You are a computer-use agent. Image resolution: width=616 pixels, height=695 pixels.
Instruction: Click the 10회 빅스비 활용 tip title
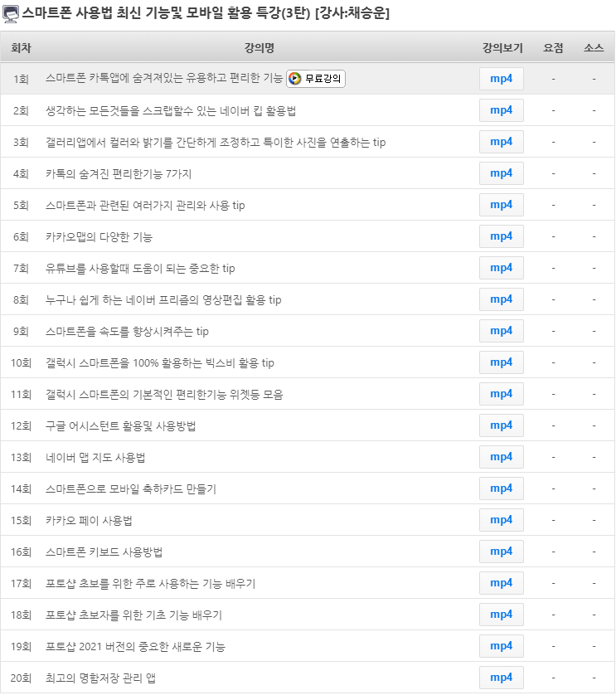(159, 362)
